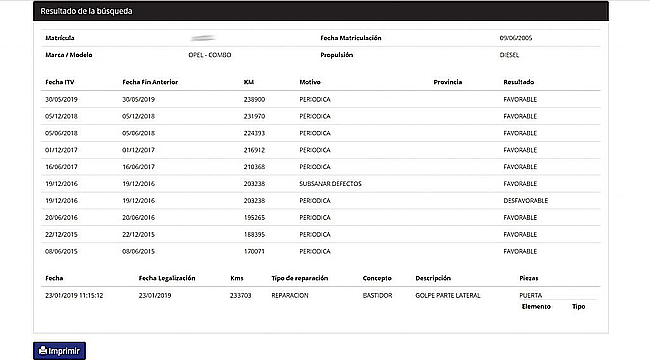The image size is (650, 362).
Task: Select the 23/01/2019 11:15:12 repair date
Action: click(74, 296)
